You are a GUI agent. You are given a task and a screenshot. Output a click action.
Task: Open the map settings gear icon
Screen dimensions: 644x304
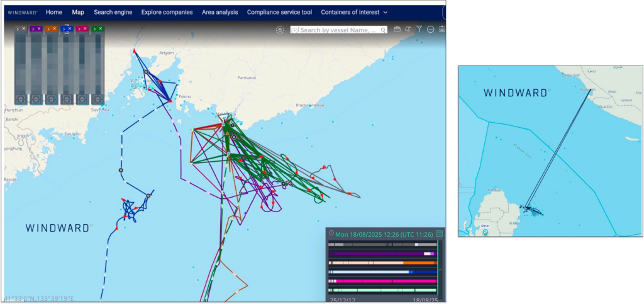pyautogui.click(x=280, y=30)
